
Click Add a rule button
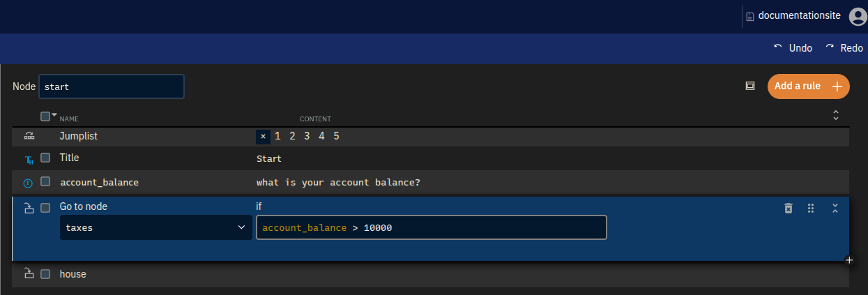pos(809,86)
